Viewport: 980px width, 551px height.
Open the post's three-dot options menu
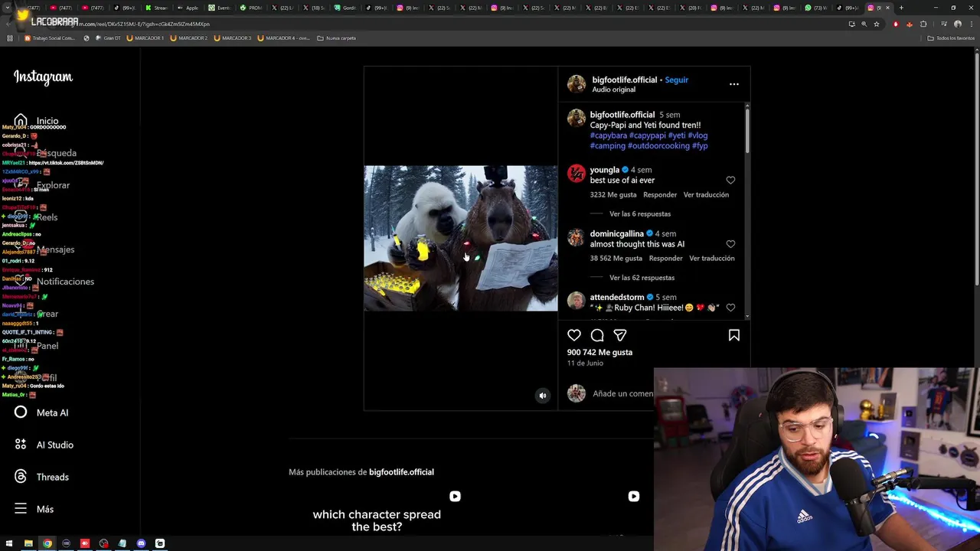734,84
